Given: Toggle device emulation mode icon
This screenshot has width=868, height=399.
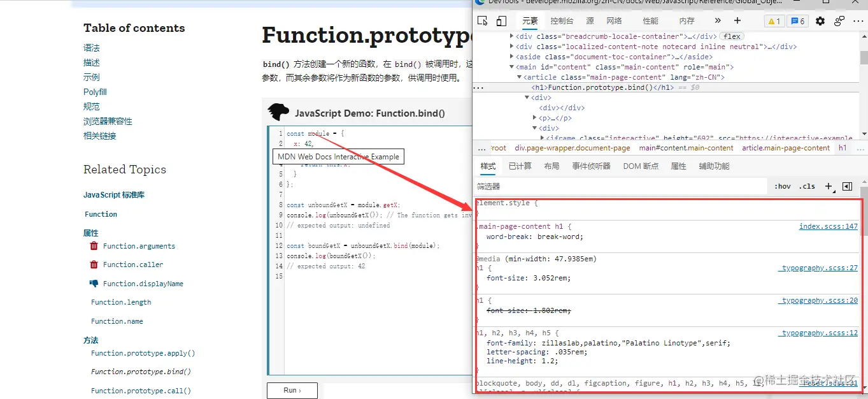Looking at the screenshot, I should coord(501,21).
